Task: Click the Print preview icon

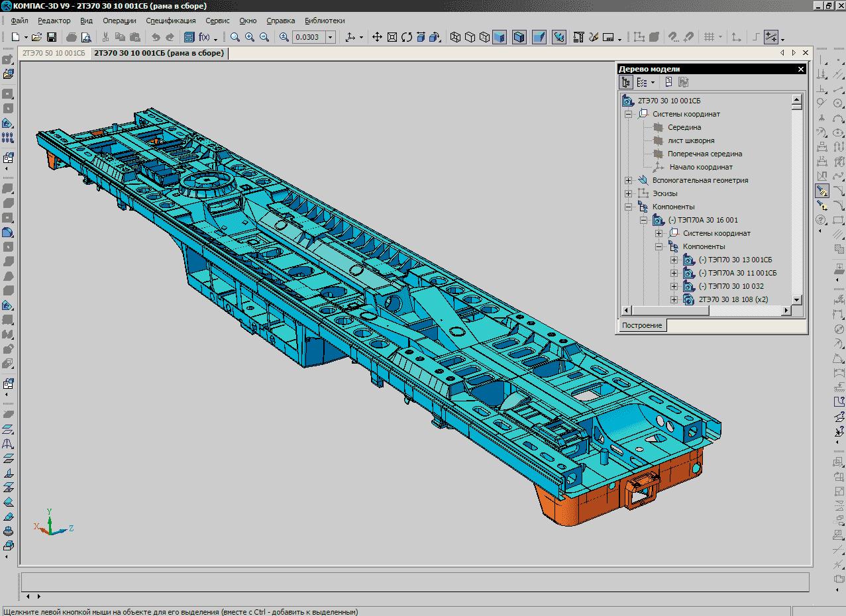Action: pos(86,38)
